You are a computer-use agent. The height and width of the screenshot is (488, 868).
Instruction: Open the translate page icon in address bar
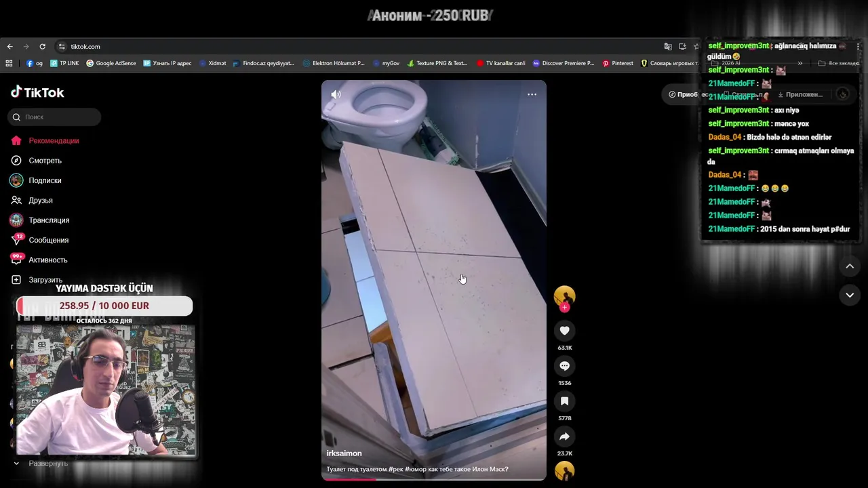tap(668, 47)
